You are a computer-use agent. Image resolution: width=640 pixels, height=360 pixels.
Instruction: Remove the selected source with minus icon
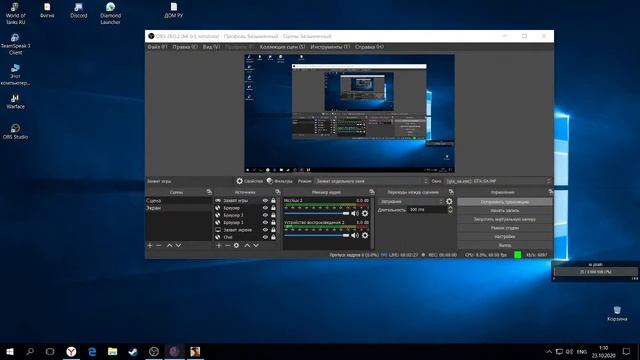228,245
